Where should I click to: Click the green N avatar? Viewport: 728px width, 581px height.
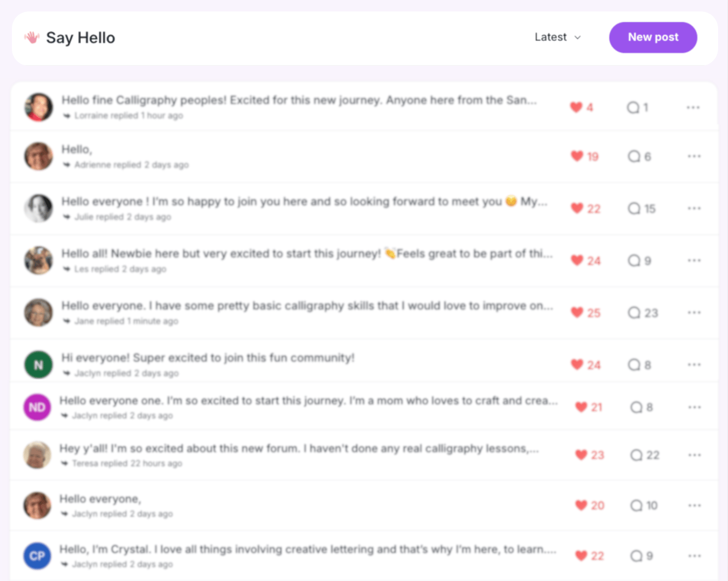[x=38, y=365]
